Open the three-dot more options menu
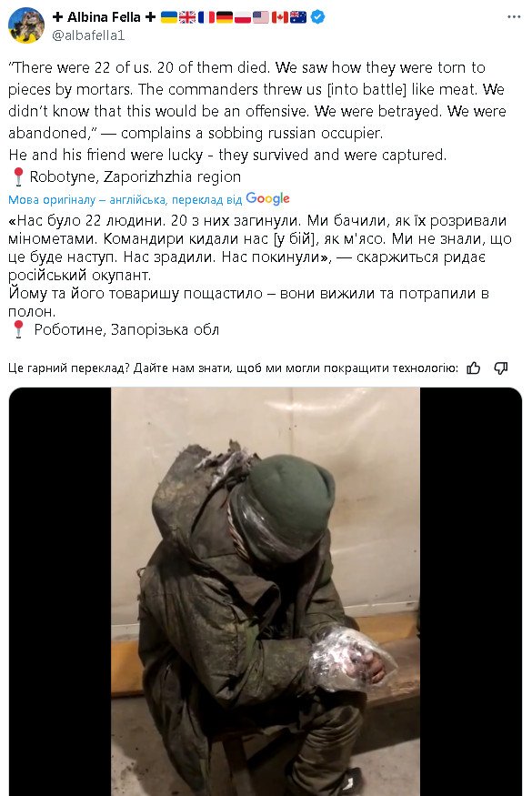The height and width of the screenshot is (796, 532). point(514,17)
